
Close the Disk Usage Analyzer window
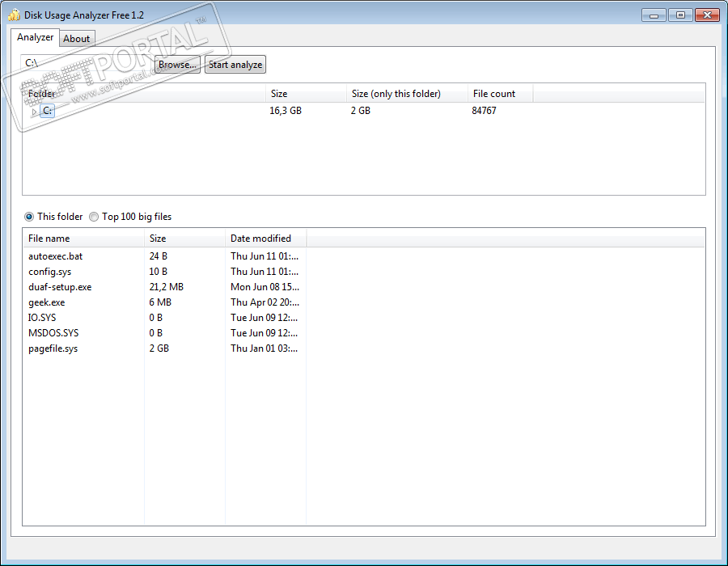click(707, 15)
